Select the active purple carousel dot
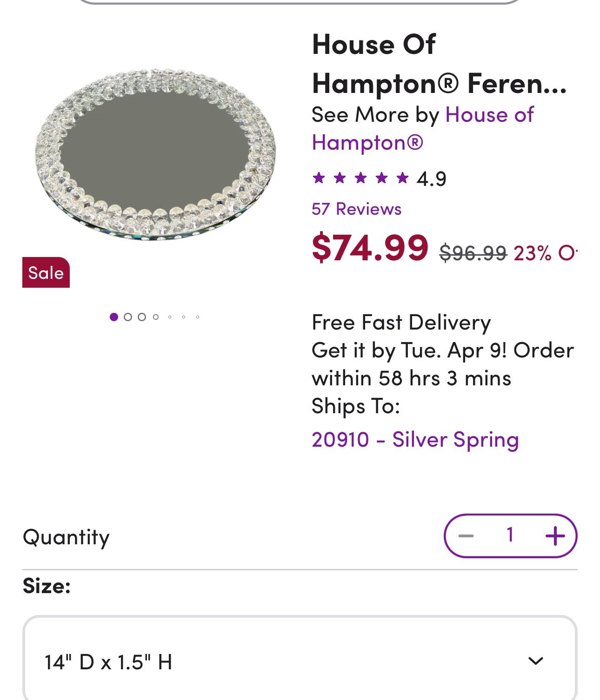This screenshot has width=600, height=700. [x=114, y=317]
